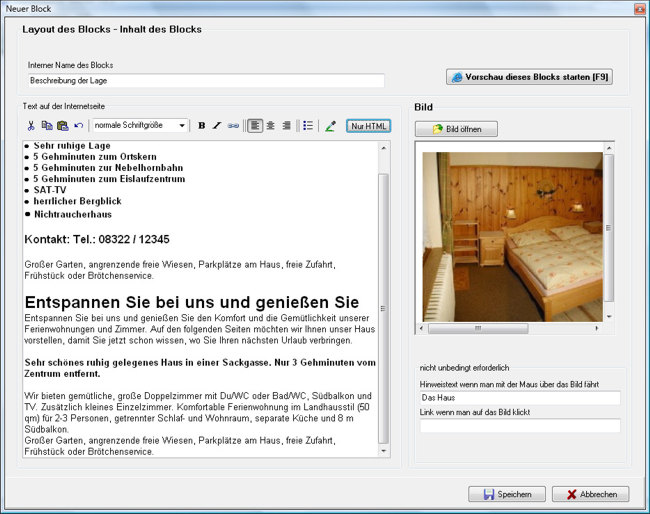Screen dimensions: 650x514
Task: Open an image via Bild öffnen
Action: click(456, 129)
